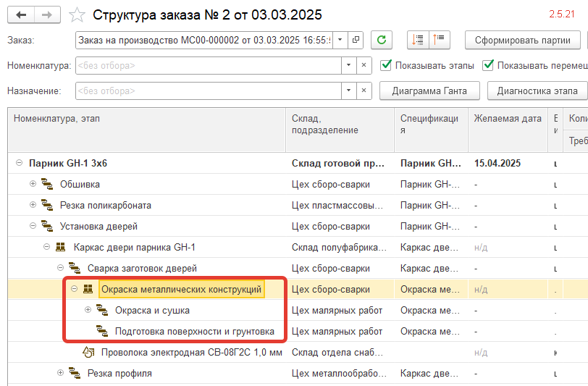The height and width of the screenshot is (386, 588).
Task: Open the Диаграмма Ганта
Action: point(429,91)
